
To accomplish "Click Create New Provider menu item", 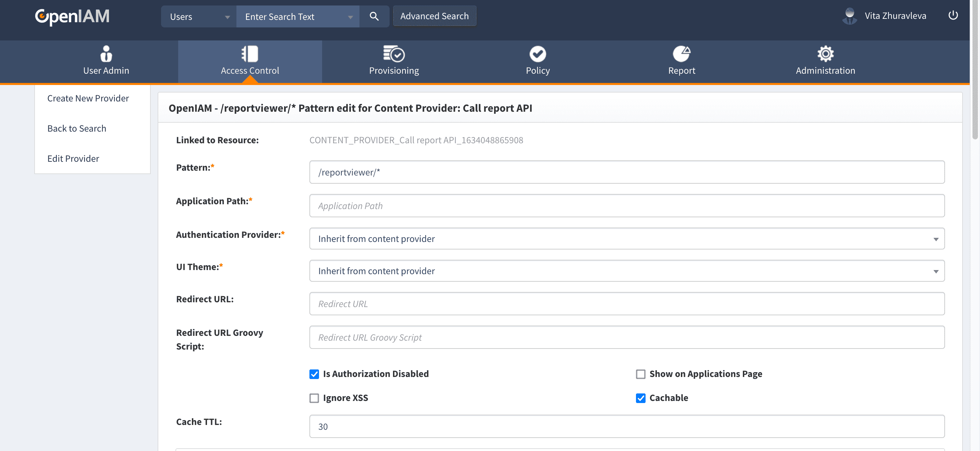I will click(88, 98).
